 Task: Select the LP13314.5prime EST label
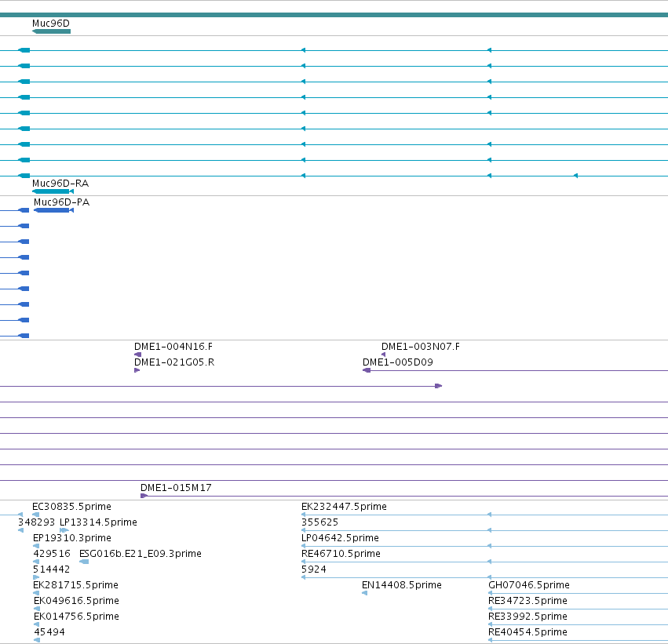[98, 522]
